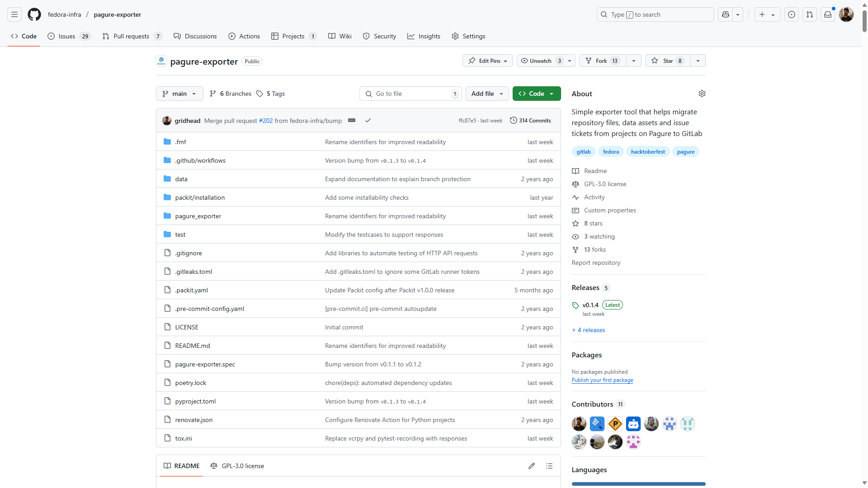Viewport: 868px width, 488px height.
Task: Open pyproject.toml file
Action: point(195,401)
